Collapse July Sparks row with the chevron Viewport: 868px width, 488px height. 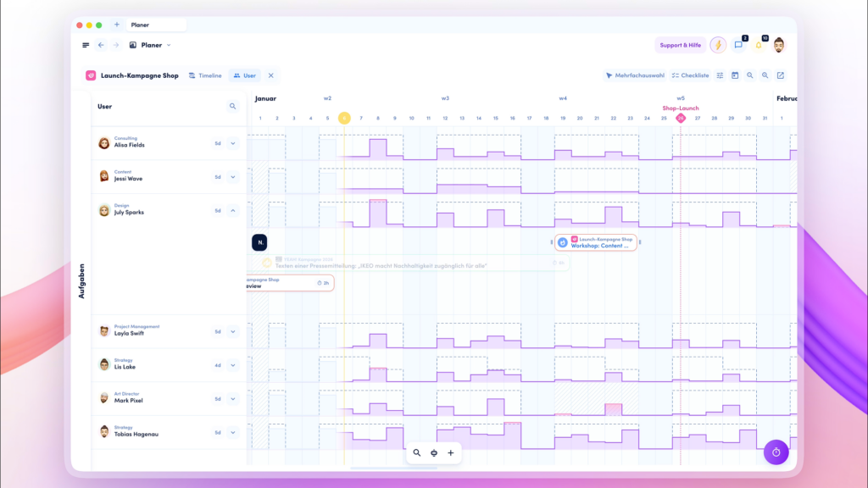point(231,211)
